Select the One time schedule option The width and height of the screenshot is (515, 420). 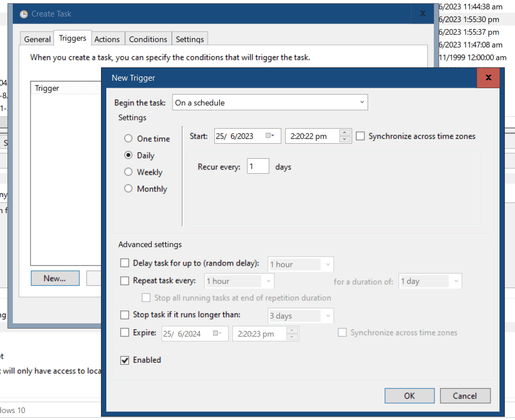tap(128, 138)
